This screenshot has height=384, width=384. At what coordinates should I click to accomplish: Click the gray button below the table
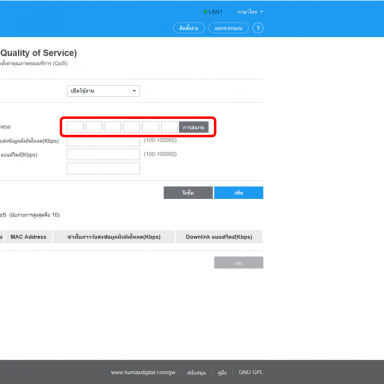click(239, 263)
